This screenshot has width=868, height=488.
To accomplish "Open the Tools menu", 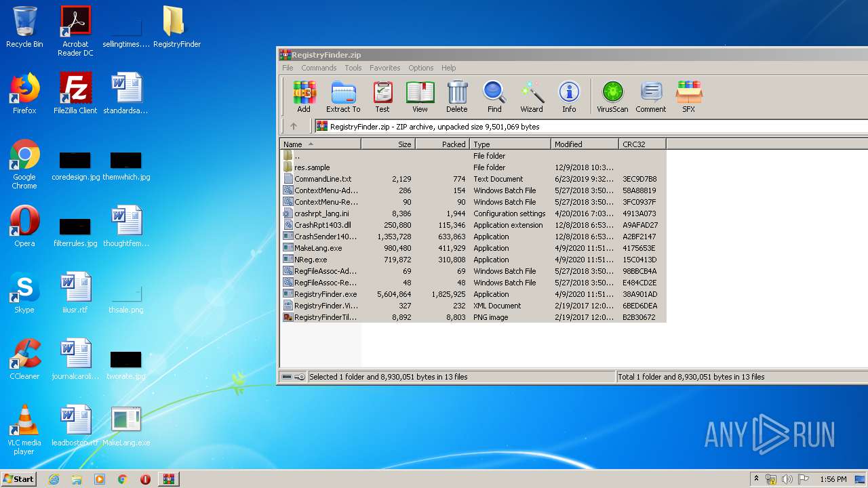I will pyautogui.click(x=353, y=68).
